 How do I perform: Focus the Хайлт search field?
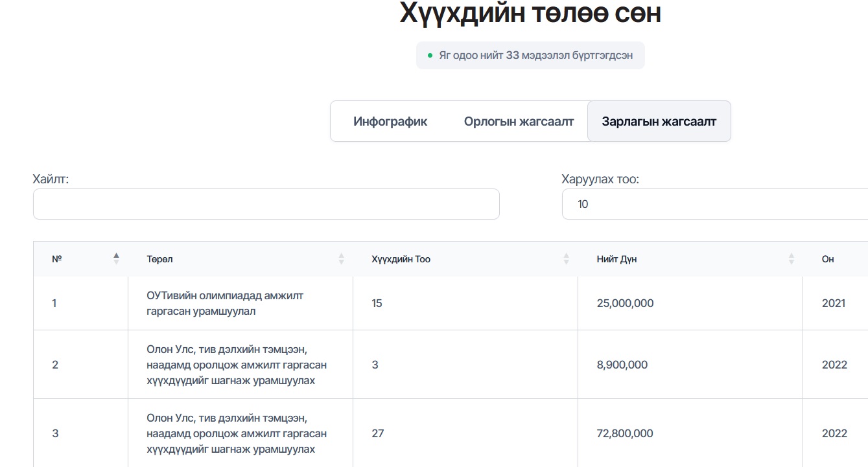pyautogui.click(x=266, y=204)
